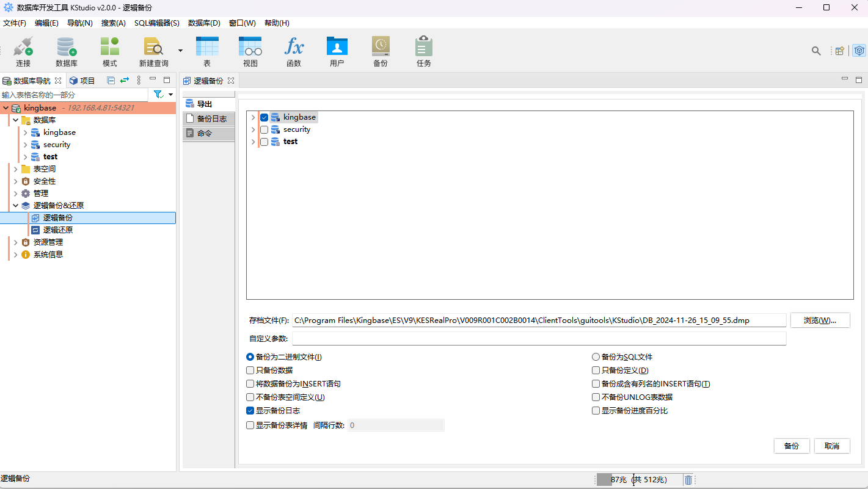868x489 pixels.
Task: Switch to the 备份日志 tab
Action: (209, 118)
